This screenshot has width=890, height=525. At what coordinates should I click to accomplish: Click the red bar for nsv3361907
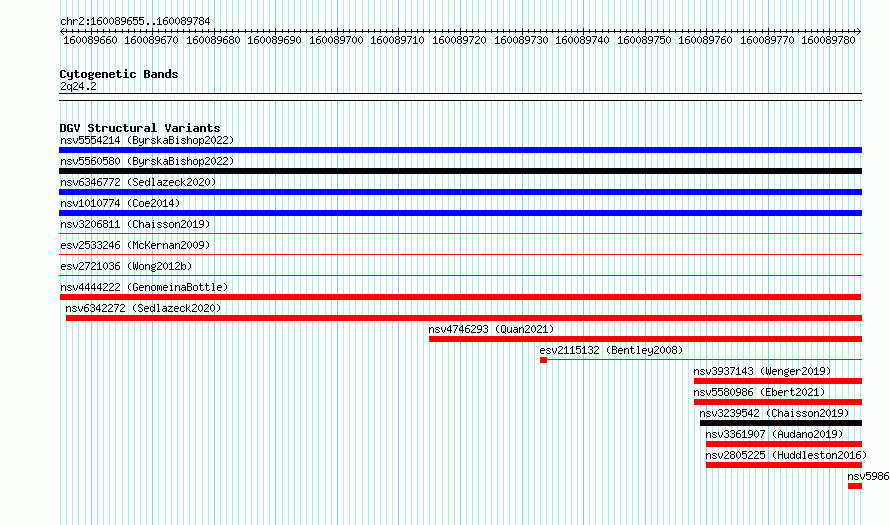pyautogui.click(x=784, y=444)
